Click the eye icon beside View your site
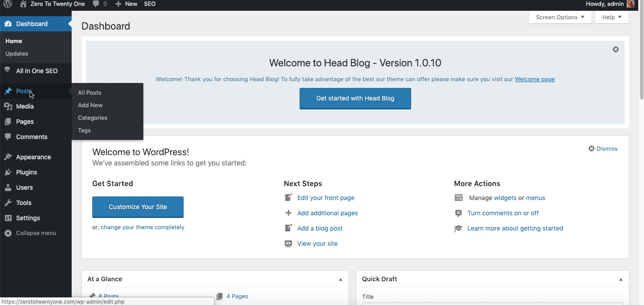 (288, 244)
